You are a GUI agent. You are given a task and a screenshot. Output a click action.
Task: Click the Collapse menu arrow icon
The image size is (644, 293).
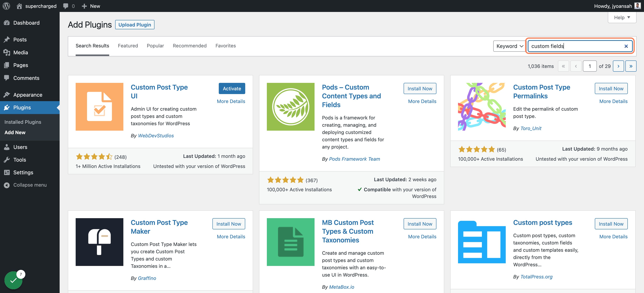pyautogui.click(x=7, y=185)
